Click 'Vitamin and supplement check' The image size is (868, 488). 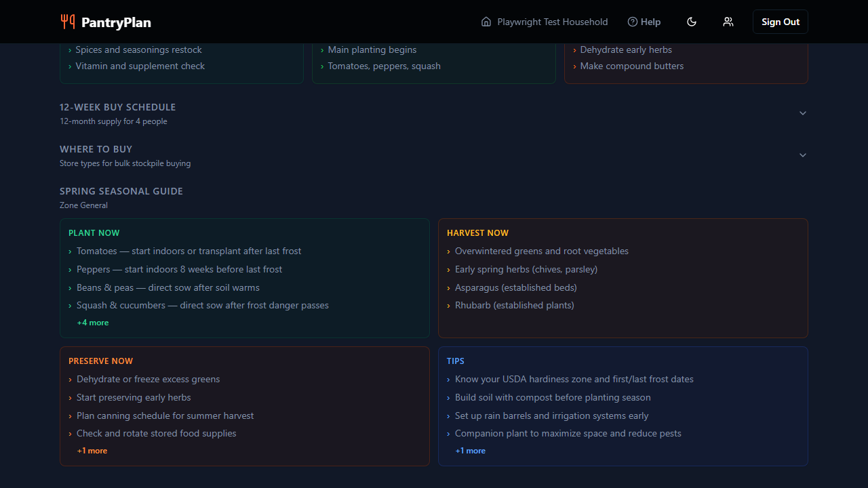coord(140,66)
